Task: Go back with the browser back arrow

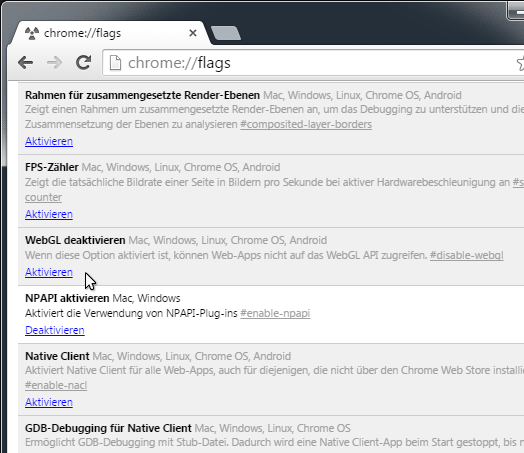Action: coord(26,62)
